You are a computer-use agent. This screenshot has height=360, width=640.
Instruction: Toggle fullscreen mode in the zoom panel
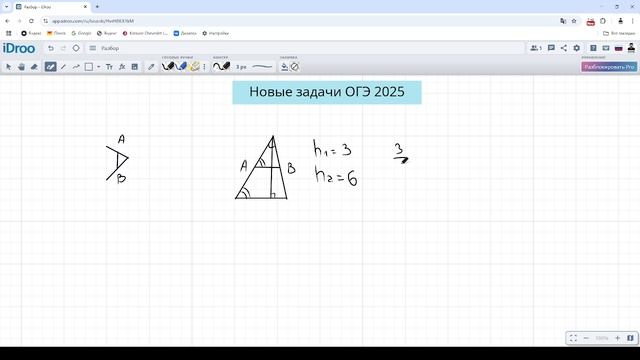point(573,338)
